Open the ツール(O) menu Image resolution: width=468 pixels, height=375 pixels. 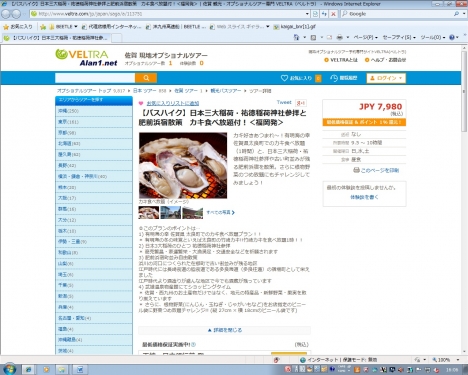(x=432, y=37)
